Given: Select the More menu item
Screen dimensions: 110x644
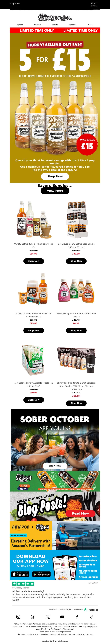Looking at the screenshot, I should point(90,25).
